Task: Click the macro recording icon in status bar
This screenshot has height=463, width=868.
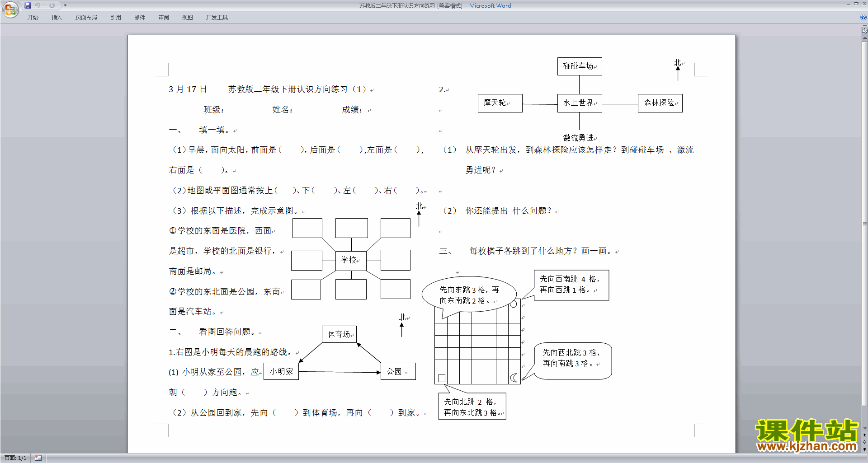Action: coord(38,458)
